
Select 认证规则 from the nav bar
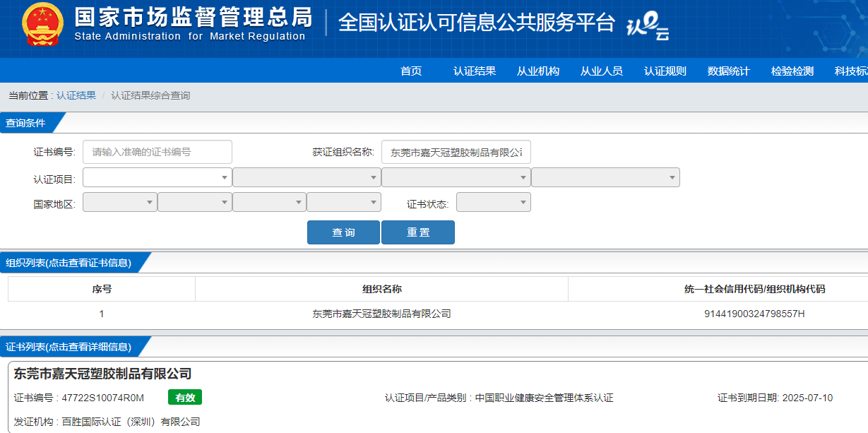pos(665,71)
